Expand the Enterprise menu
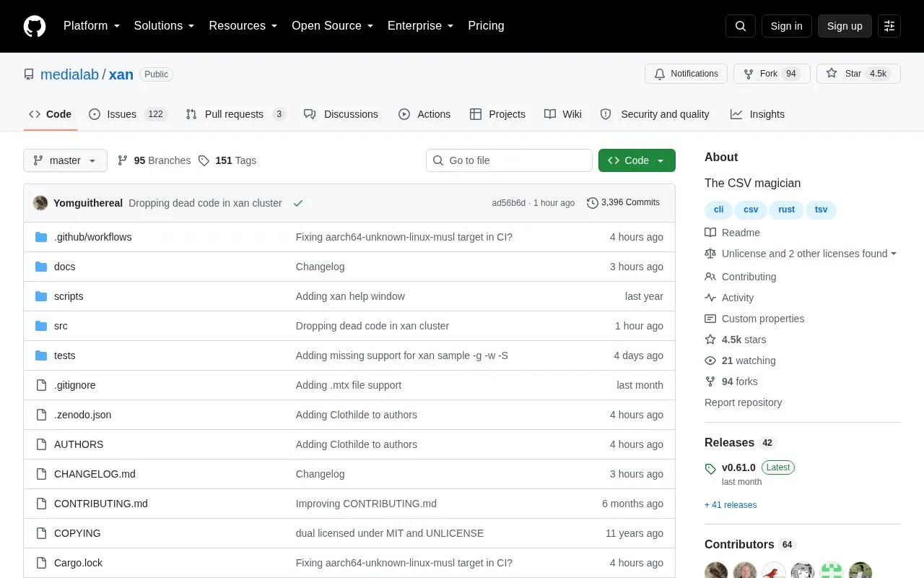 (421, 26)
